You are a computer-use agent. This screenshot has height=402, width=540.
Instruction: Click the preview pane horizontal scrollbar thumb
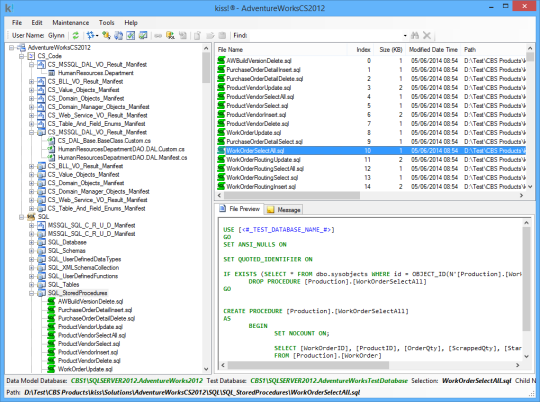(308, 365)
